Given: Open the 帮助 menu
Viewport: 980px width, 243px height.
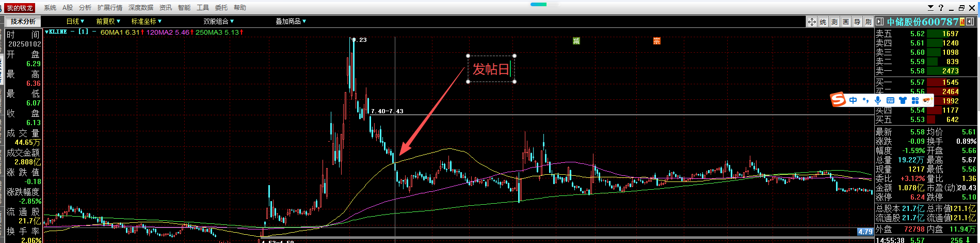Looking at the screenshot, I should point(240,8).
